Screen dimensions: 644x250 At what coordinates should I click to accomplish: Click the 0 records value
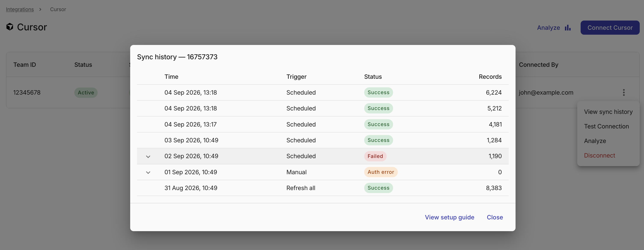[x=500, y=172]
